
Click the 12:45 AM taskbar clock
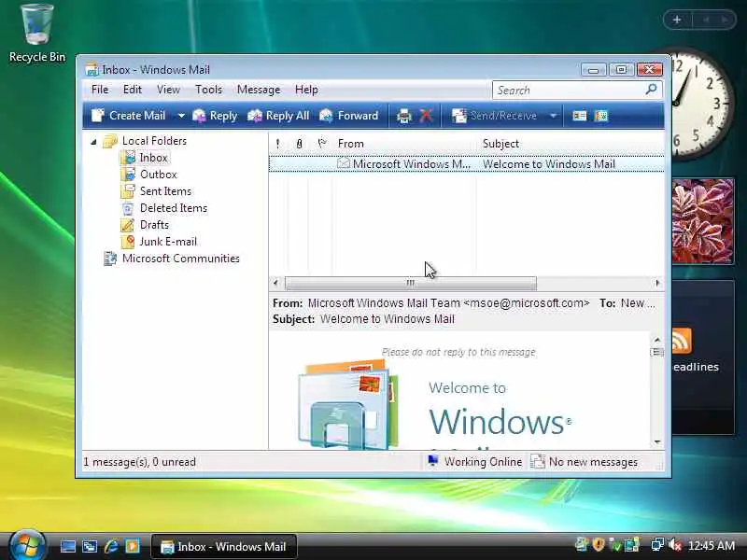(x=712, y=545)
